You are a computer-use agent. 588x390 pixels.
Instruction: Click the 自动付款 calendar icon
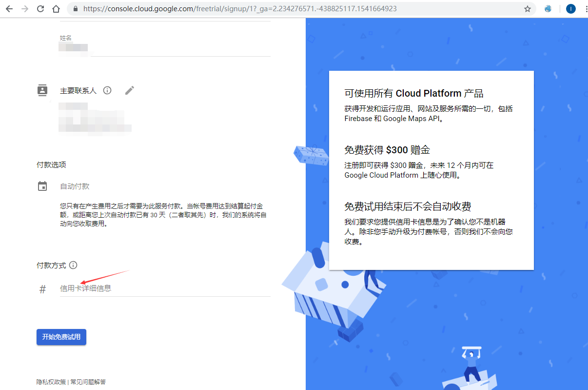coord(42,186)
